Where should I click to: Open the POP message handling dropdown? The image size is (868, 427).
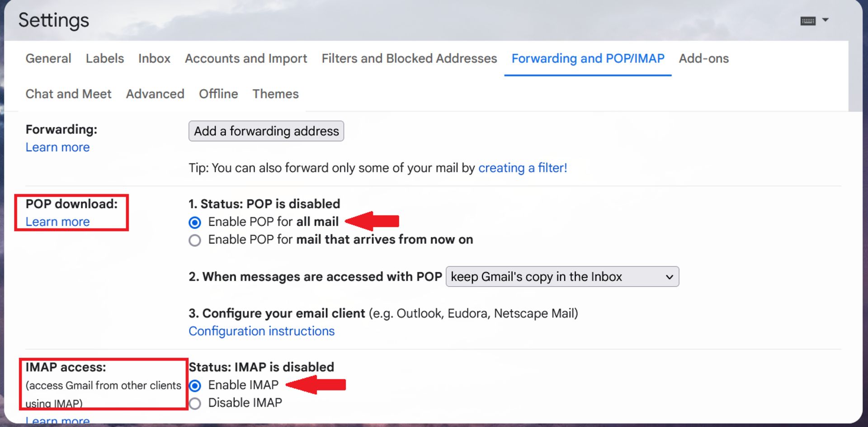click(562, 277)
